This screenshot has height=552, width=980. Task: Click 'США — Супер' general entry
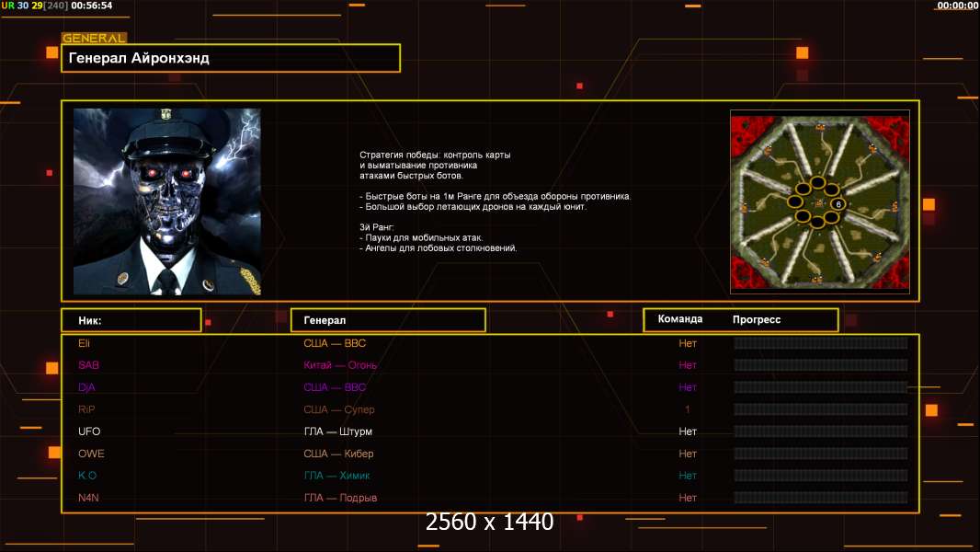[x=339, y=409]
